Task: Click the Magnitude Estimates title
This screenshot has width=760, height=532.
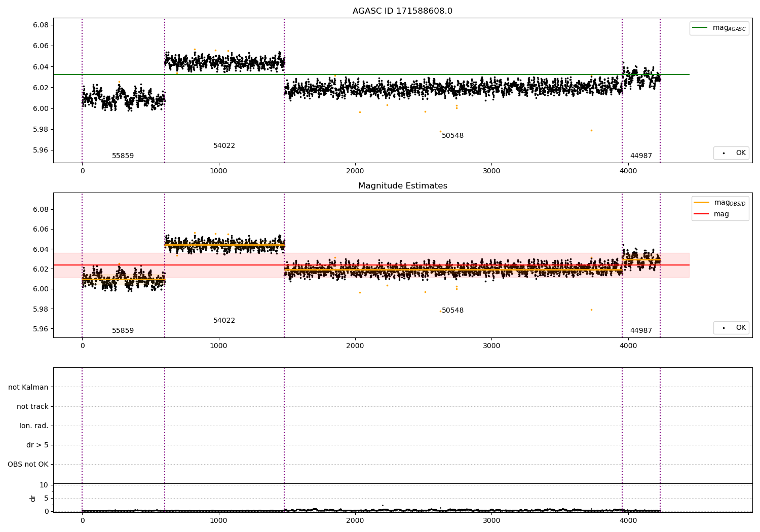Action: (x=402, y=186)
